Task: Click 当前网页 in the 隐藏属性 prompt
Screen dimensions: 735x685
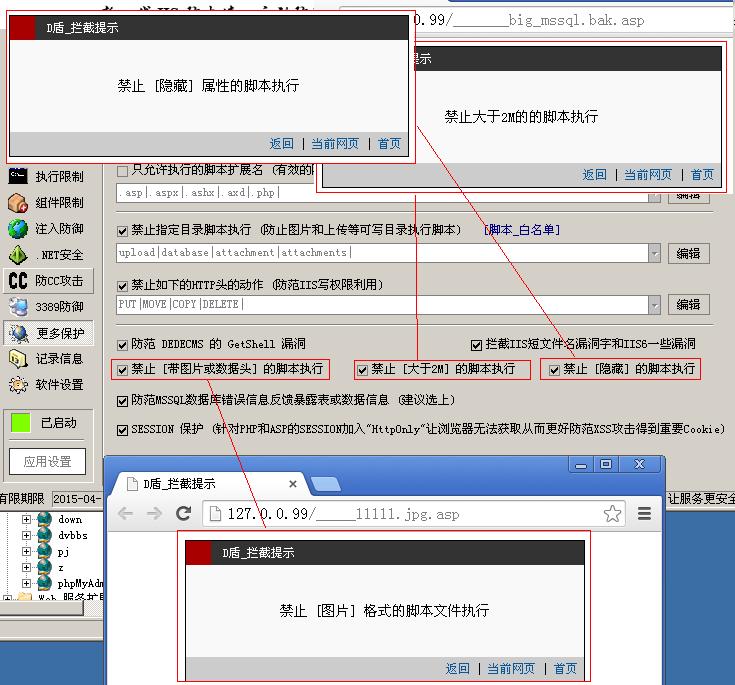Action: [335, 143]
